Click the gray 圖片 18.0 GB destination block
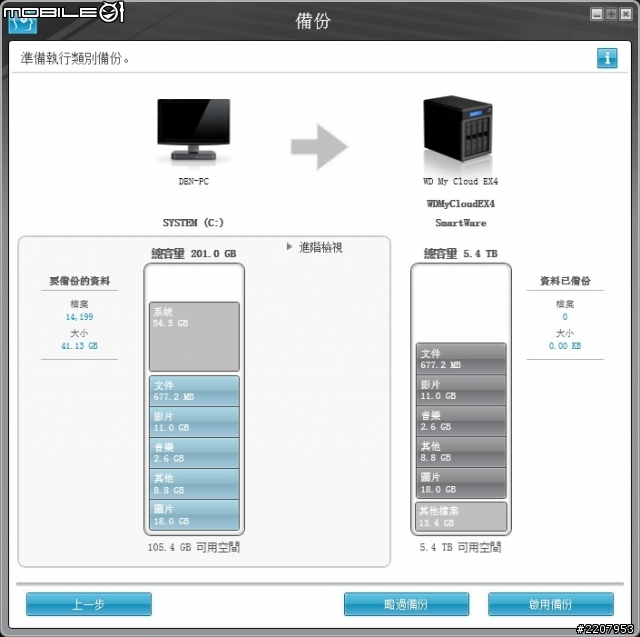640x637 pixels. pyautogui.click(x=461, y=483)
